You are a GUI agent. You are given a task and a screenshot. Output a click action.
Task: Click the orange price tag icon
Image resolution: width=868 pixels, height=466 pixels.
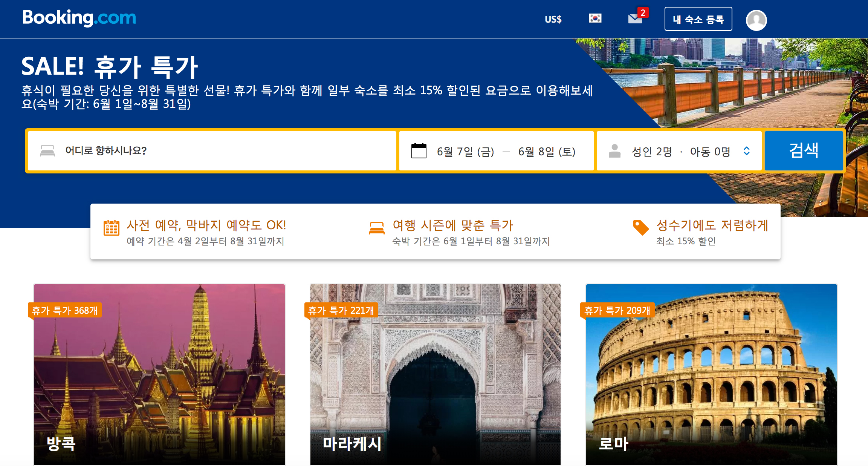coord(641,227)
